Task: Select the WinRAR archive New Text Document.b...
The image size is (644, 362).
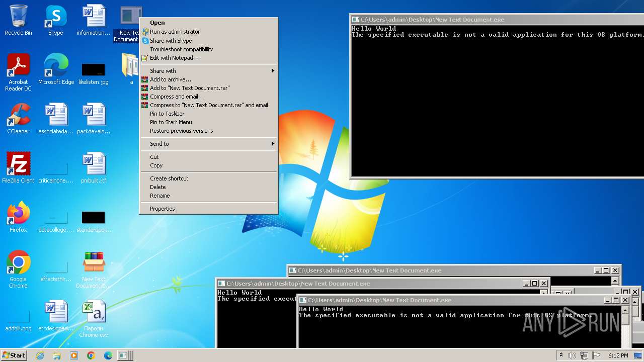Action: pyautogui.click(x=94, y=269)
